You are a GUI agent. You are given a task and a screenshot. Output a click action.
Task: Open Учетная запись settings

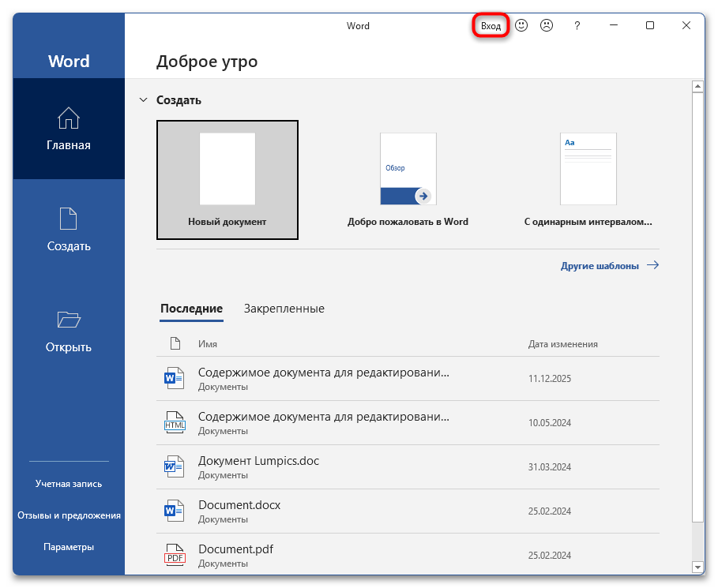click(69, 483)
